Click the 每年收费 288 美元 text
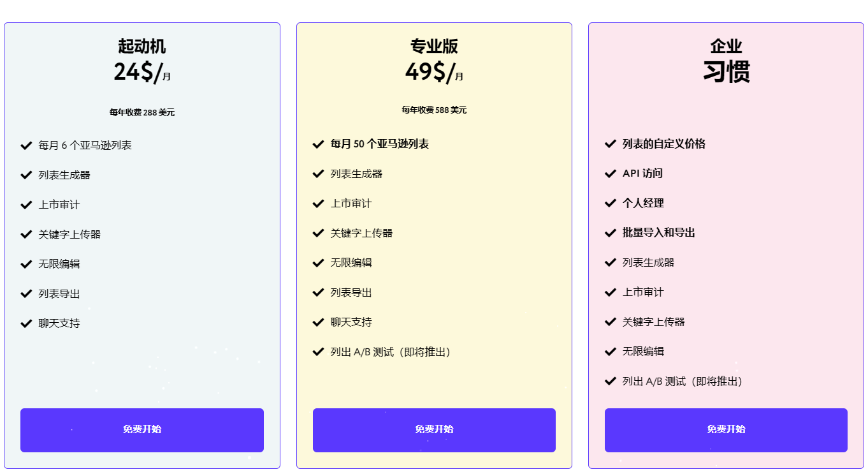 [142, 112]
